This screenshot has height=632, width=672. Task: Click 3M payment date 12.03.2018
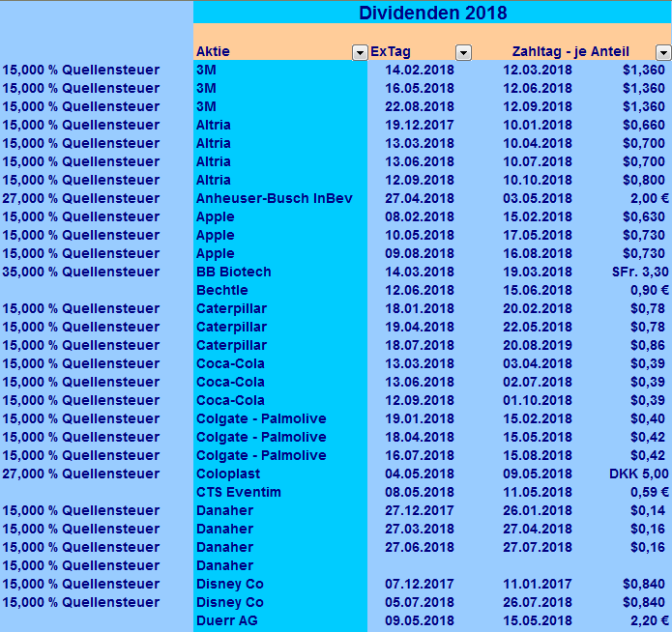(x=538, y=70)
